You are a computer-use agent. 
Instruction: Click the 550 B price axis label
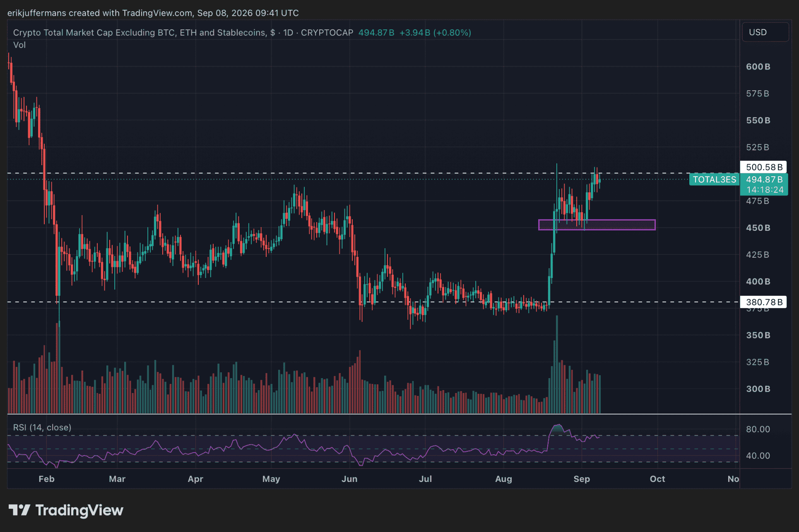758,120
